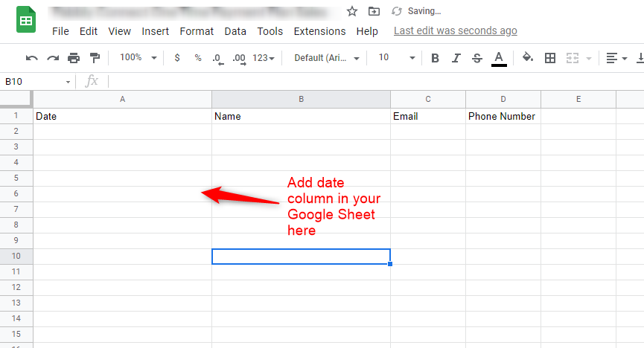The image size is (644, 348).
Task: Select the 'Name' cell
Action: (x=301, y=116)
